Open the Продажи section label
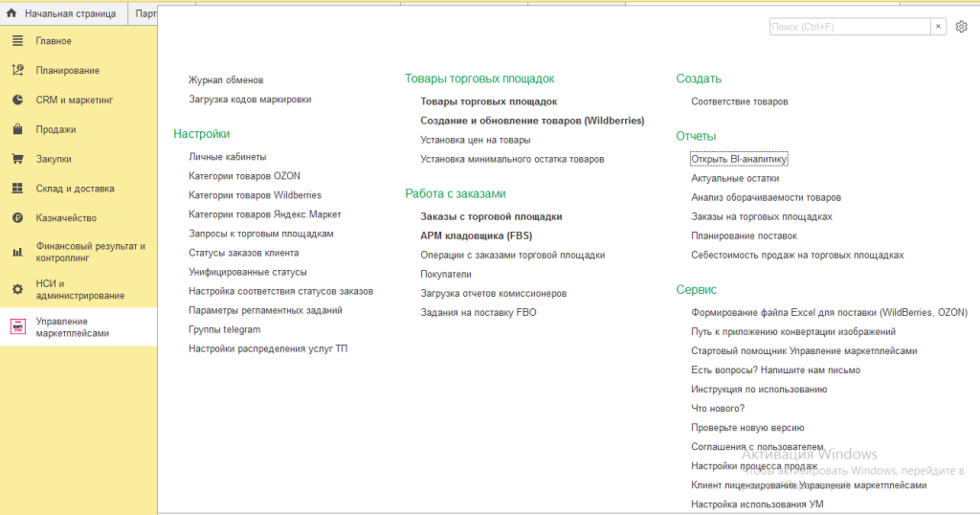Screen dimensions: 980x515 point(56,129)
